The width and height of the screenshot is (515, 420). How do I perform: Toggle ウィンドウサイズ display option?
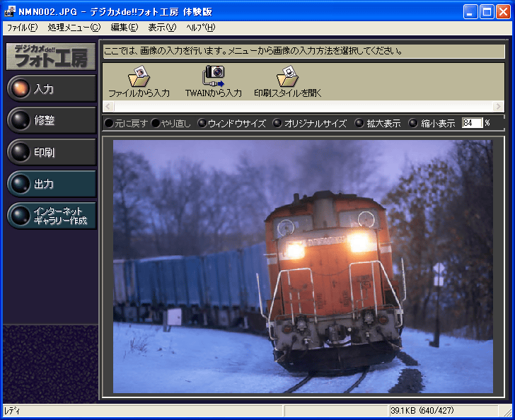[x=231, y=123]
